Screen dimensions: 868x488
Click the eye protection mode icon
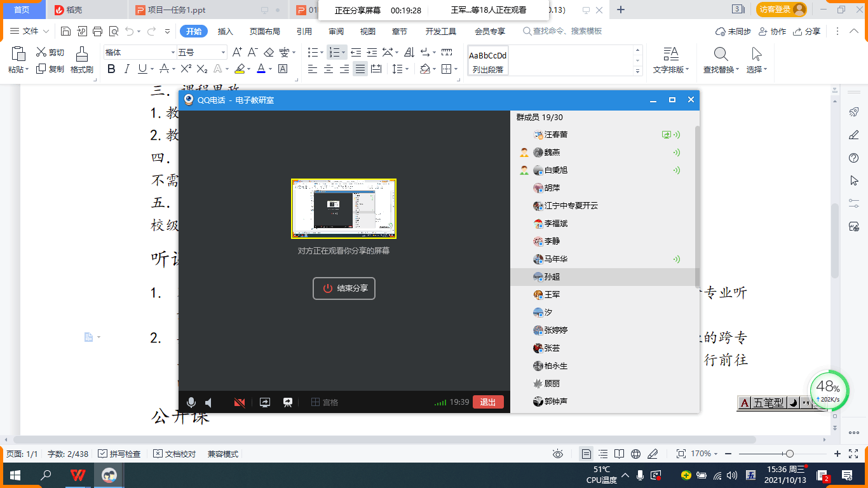pyautogui.click(x=558, y=454)
